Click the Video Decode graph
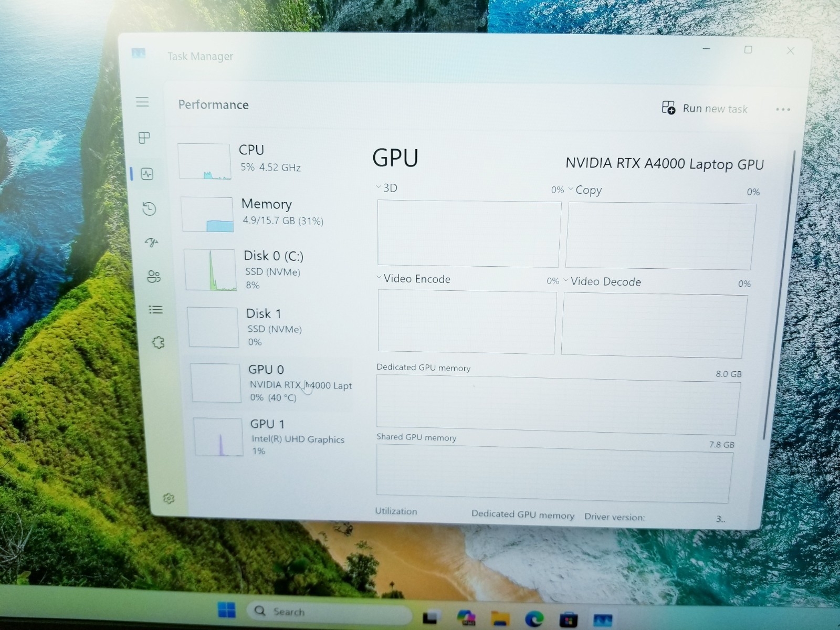840x630 pixels. click(654, 325)
